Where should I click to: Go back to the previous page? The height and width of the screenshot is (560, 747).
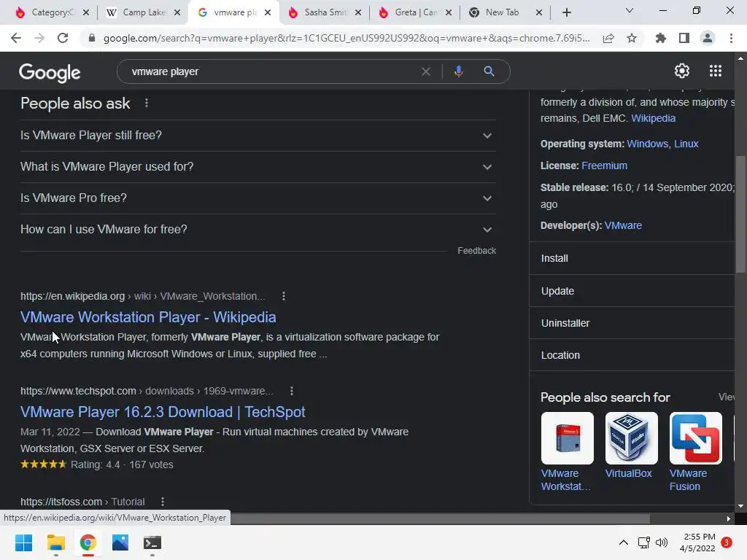point(16,38)
